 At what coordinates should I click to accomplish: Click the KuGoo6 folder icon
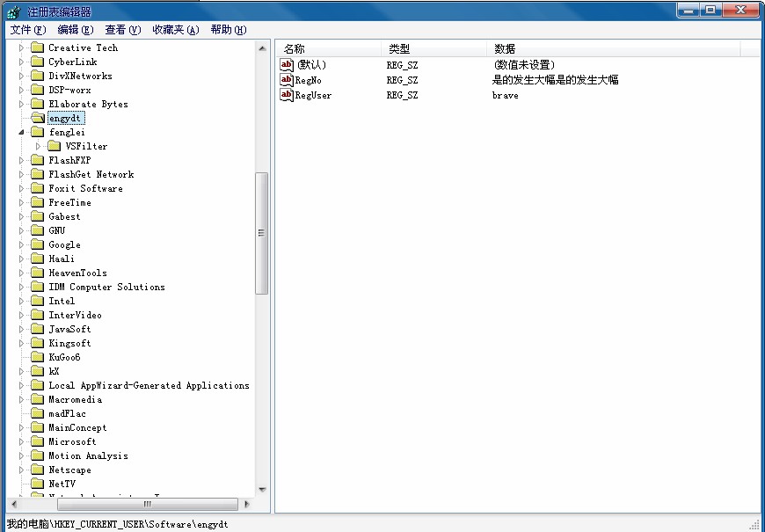(37, 357)
